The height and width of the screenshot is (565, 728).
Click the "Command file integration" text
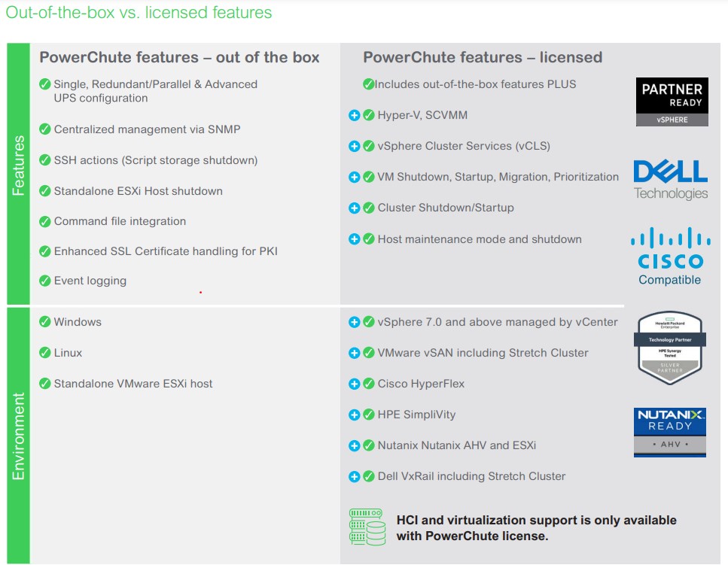[x=120, y=222]
